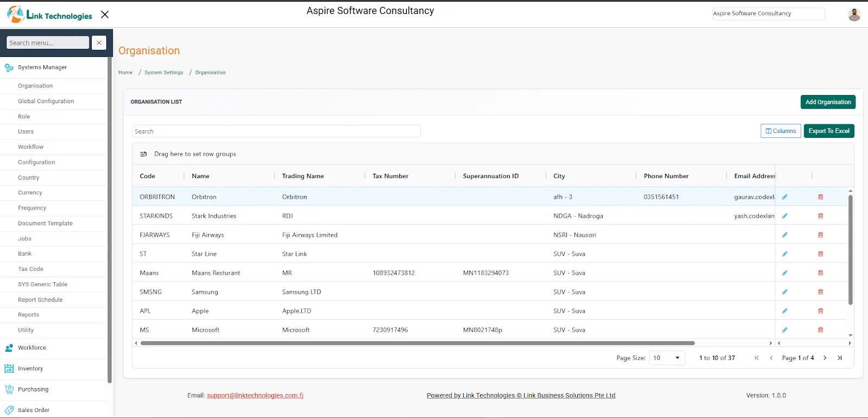This screenshot has width=868, height=418.
Task: Open the Users menu item
Action: click(x=25, y=132)
